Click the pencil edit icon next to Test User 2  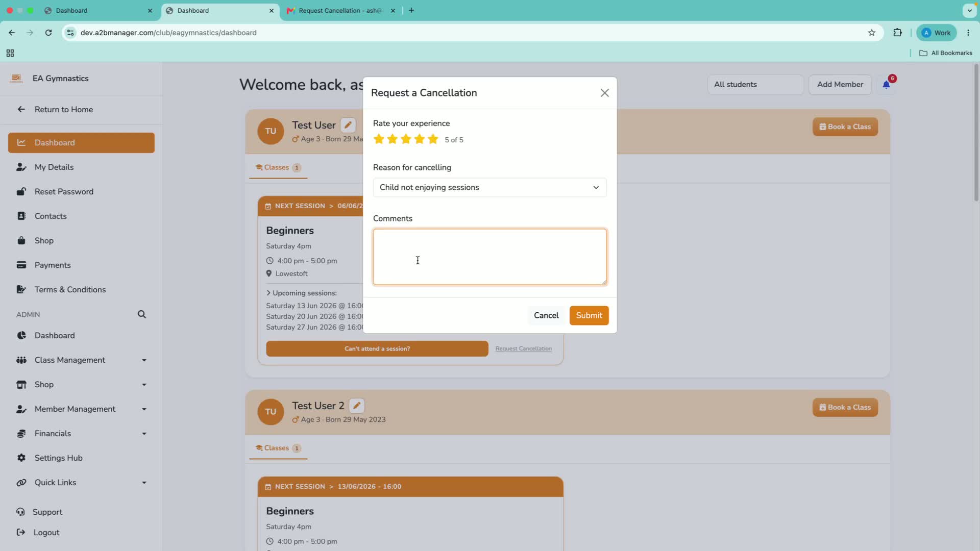[357, 406]
